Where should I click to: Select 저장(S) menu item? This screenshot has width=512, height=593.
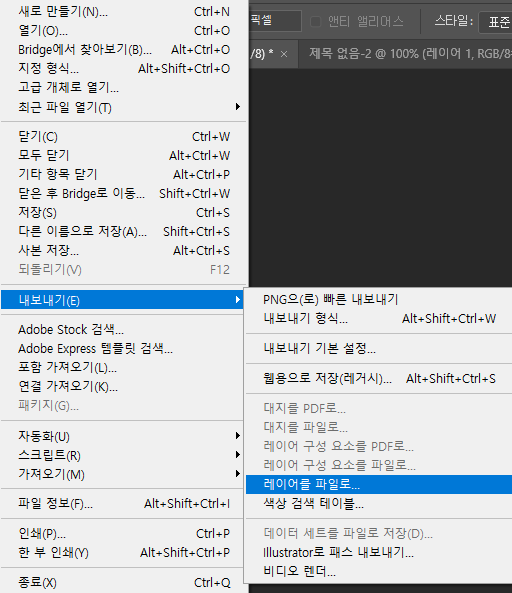tap(124, 213)
